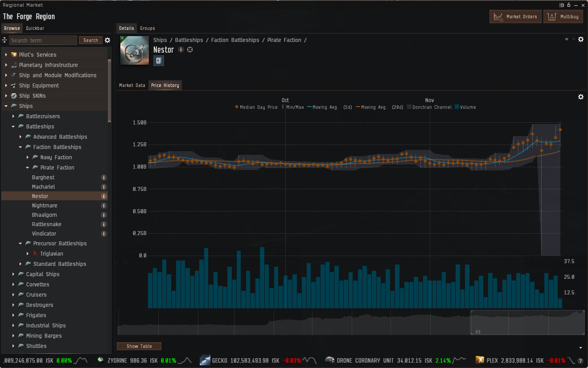Open the Nestor info icon
Viewport: 588px width, 368px height.
point(181,50)
